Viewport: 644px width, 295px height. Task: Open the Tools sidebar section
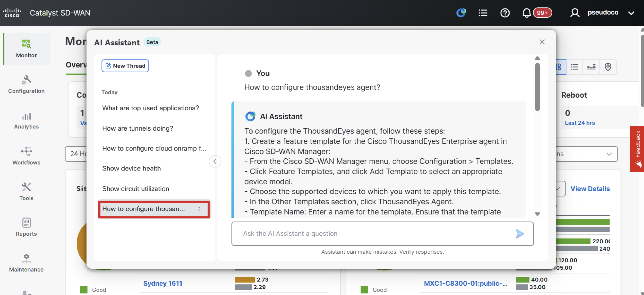(x=26, y=192)
